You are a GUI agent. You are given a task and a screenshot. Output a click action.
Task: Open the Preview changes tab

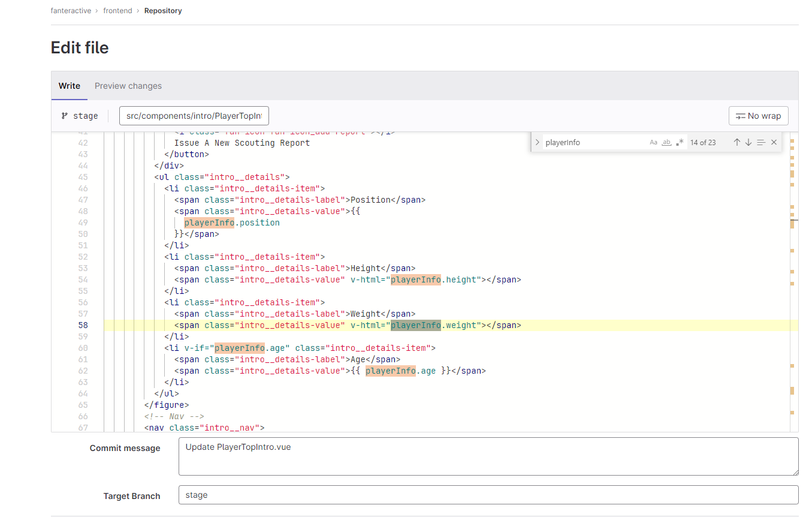pos(128,86)
